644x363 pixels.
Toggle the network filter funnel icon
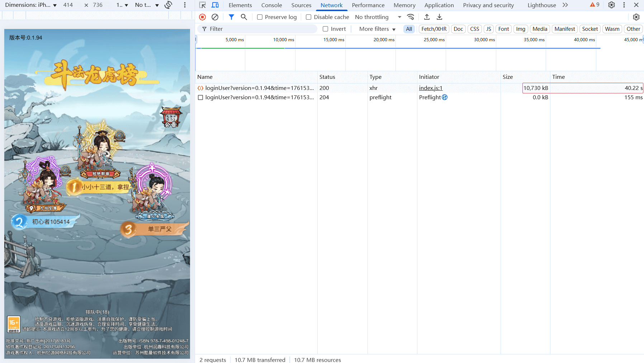[231, 17]
